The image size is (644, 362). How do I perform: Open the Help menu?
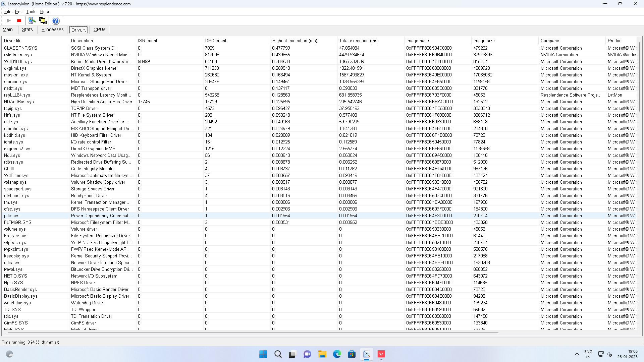tap(45, 11)
